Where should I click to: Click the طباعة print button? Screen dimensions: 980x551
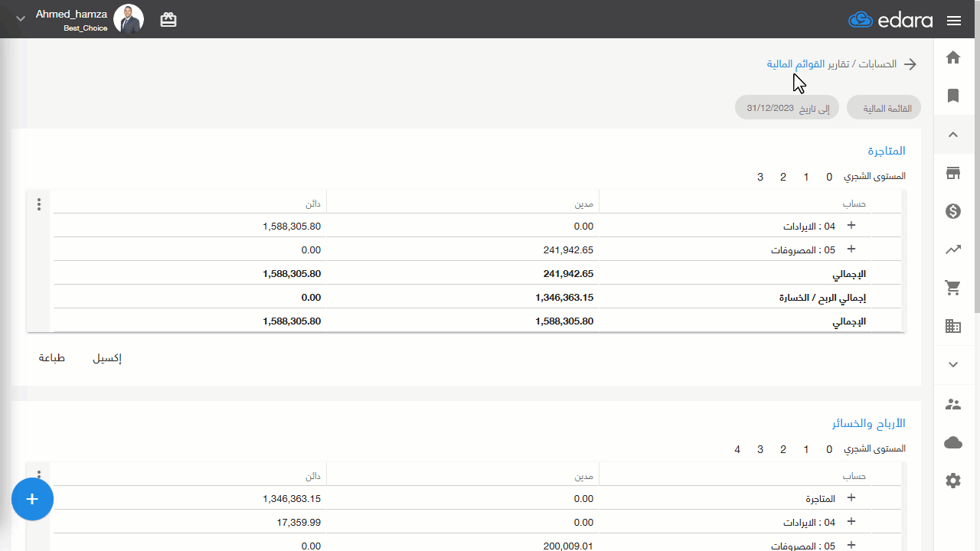click(x=52, y=358)
